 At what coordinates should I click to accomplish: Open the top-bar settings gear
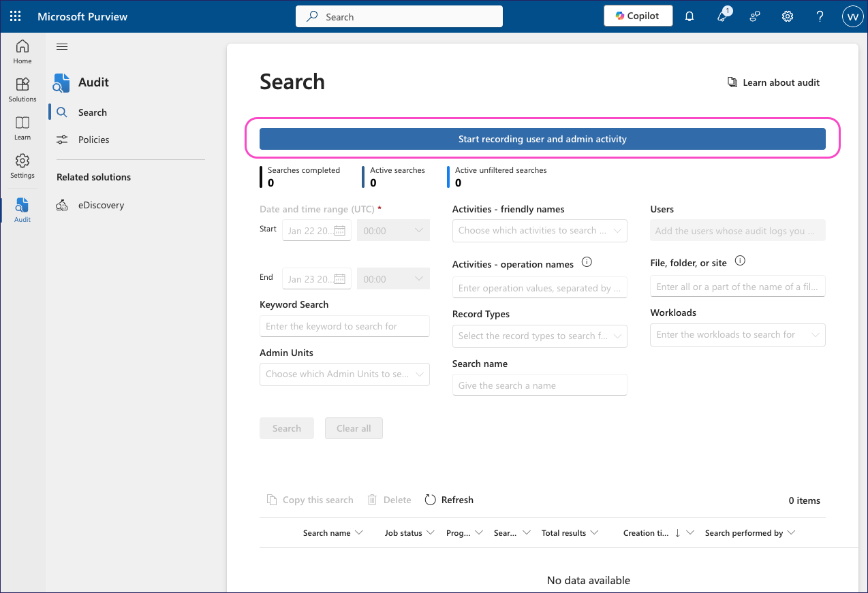click(x=787, y=16)
